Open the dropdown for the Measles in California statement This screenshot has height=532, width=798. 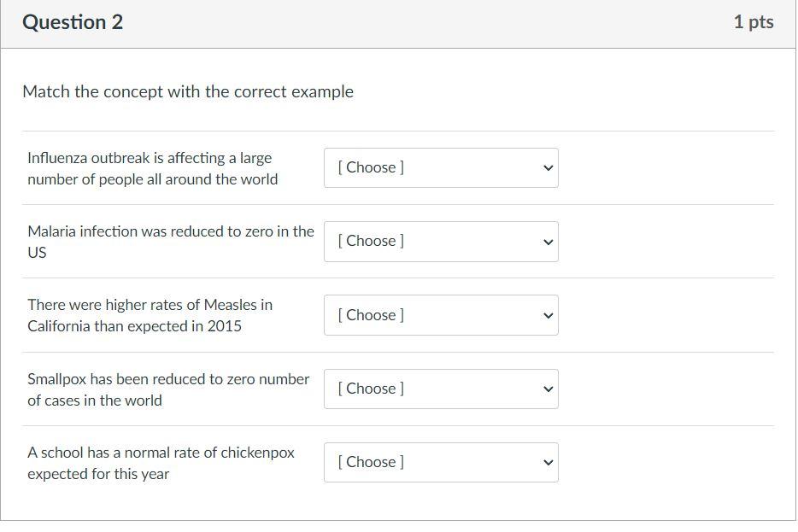441,315
